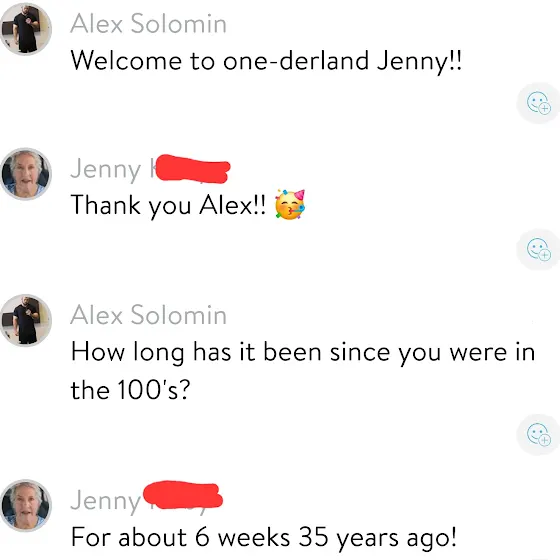560x560 pixels.
Task: Select the 'For about 6 weeks 35 years ago!' message
Action: 264,538
